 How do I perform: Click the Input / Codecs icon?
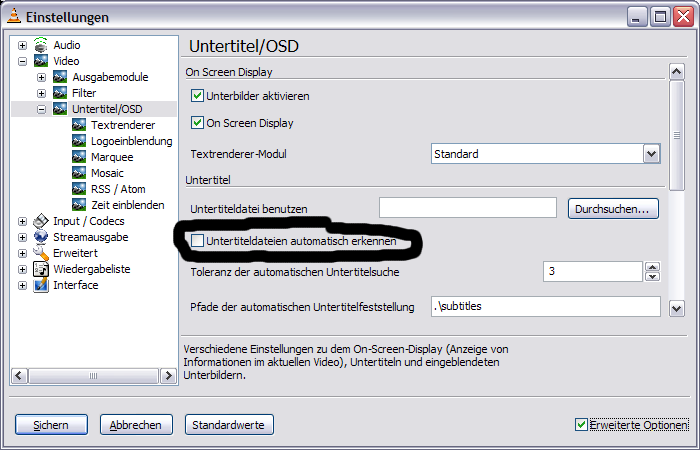click(x=41, y=221)
